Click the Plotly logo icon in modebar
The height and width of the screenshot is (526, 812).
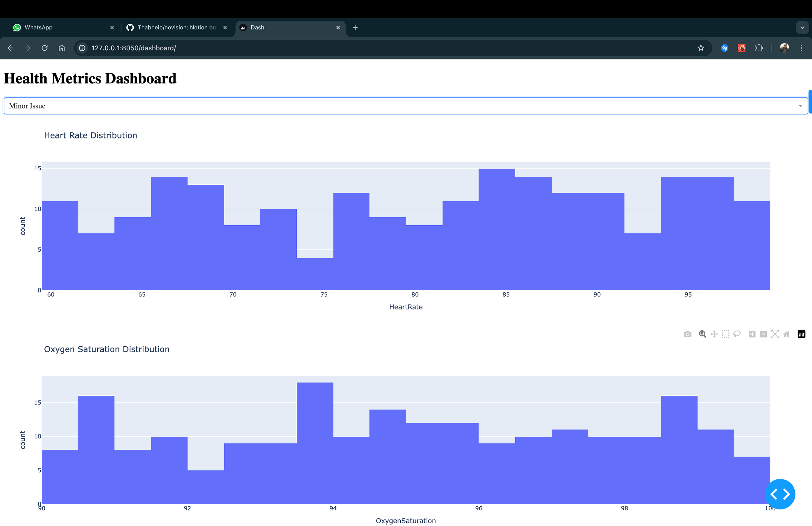click(x=801, y=334)
